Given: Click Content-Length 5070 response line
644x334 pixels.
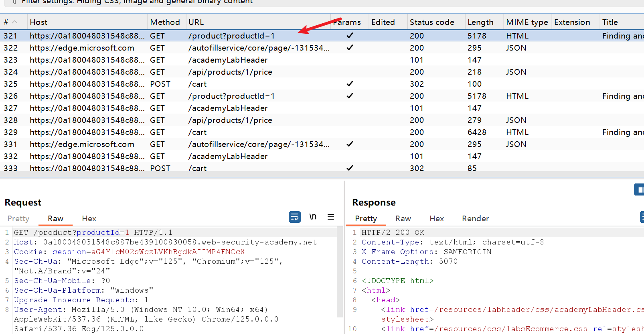Looking at the screenshot, I should coord(409,261).
